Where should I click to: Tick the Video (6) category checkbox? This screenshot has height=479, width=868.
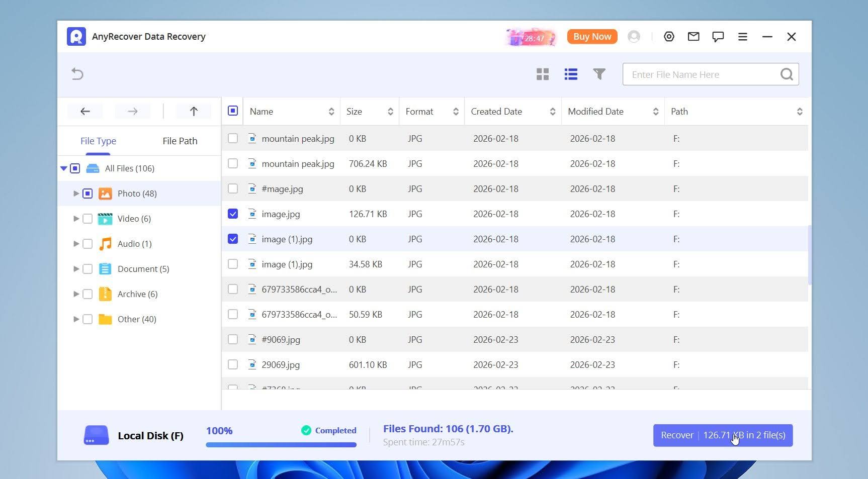click(88, 219)
